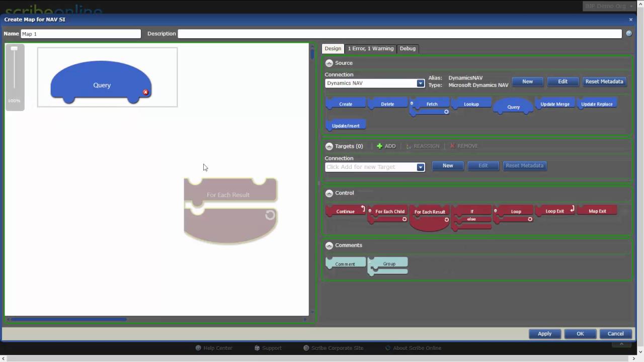Click the red error icon on Query block

pos(146,92)
